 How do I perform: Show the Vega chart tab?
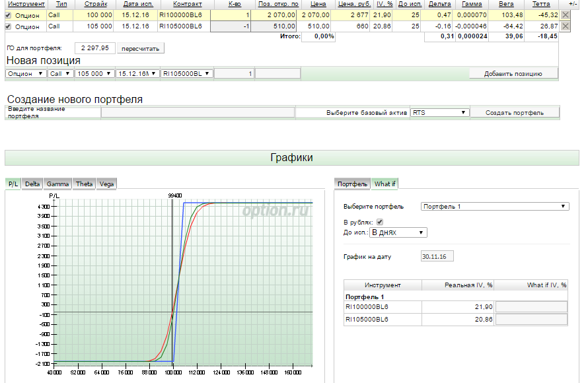tap(106, 184)
